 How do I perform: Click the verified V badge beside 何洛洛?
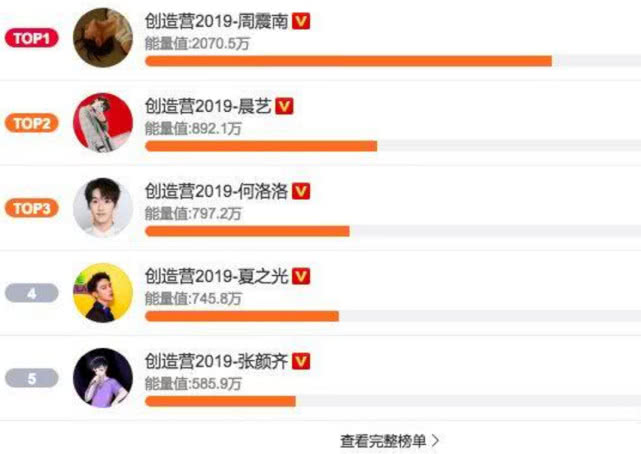pos(301,191)
